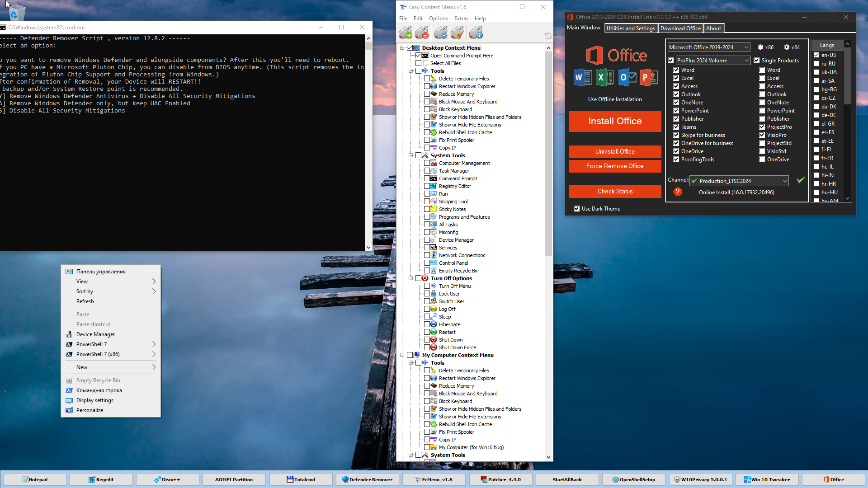Image resolution: width=868 pixels, height=488 pixels.
Task: Launch Regedit from the bottom launcher bar
Action: click(x=101, y=479)
